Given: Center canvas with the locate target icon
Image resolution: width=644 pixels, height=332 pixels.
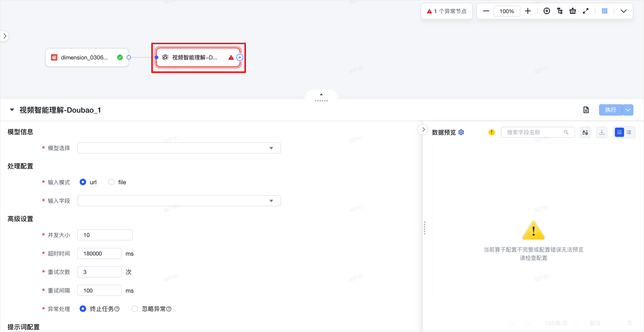Looking at the screenshot, I should tap(547, 11).
